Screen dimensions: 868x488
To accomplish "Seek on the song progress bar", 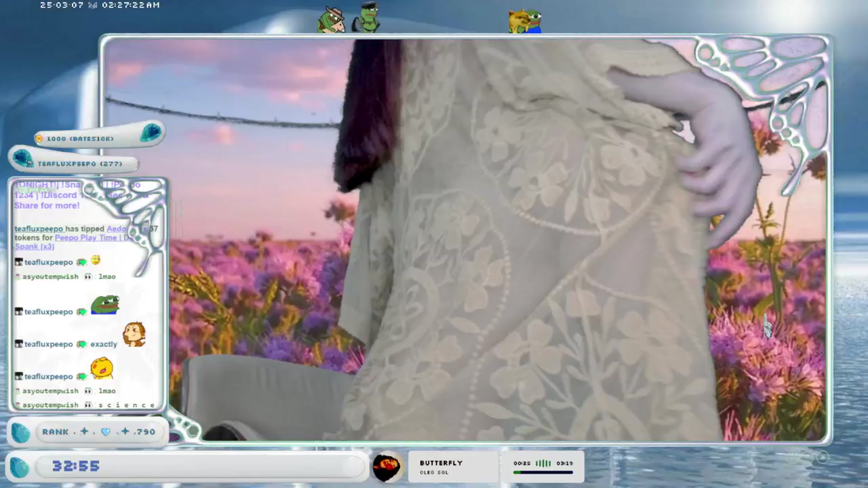I will click(x=543, y=472).
